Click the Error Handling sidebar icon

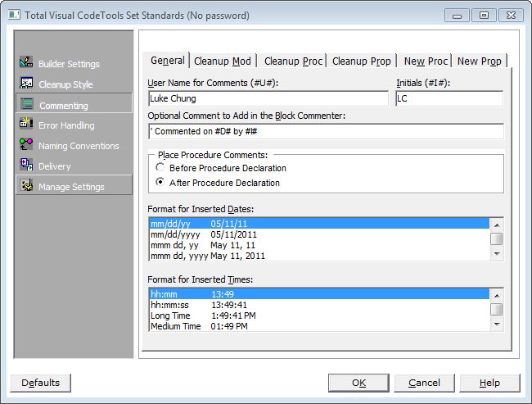click(26, 124)
